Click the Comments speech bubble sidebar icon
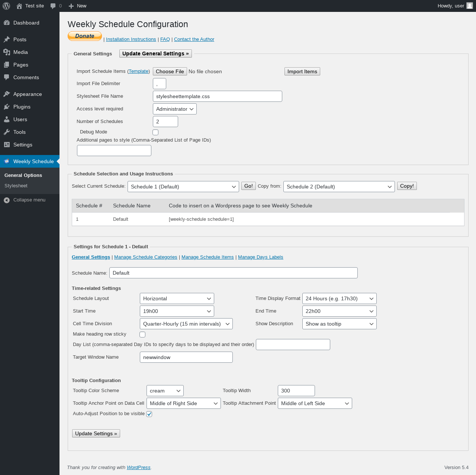The width and height of the screenshot is (476, 475). coord(7,77)
